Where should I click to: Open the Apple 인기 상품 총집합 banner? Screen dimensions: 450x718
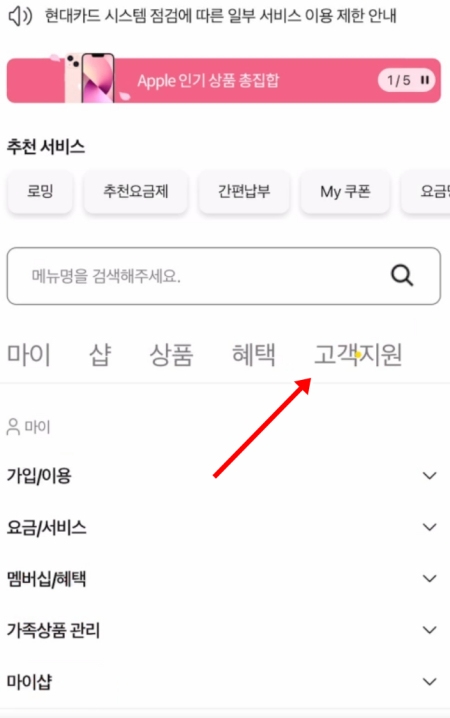[223, 81]
